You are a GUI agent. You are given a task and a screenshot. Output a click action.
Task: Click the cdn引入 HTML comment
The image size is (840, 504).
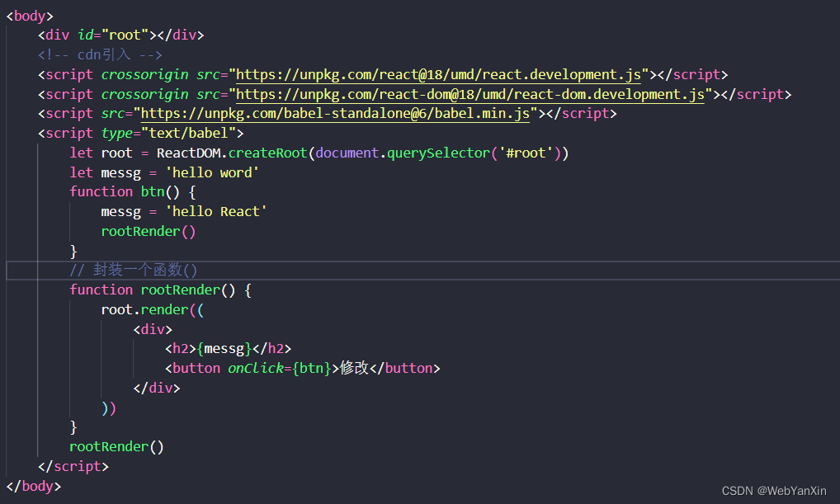click(x=100, y=54)
